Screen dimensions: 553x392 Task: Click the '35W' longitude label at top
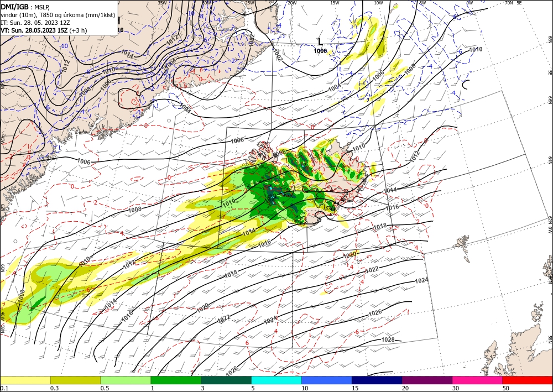point(162,2)
